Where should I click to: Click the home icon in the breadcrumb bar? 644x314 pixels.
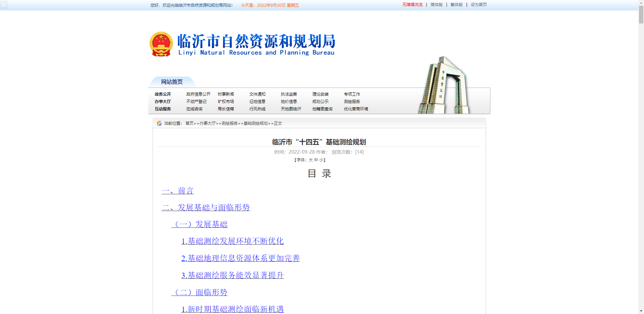(x=159, y=123)
